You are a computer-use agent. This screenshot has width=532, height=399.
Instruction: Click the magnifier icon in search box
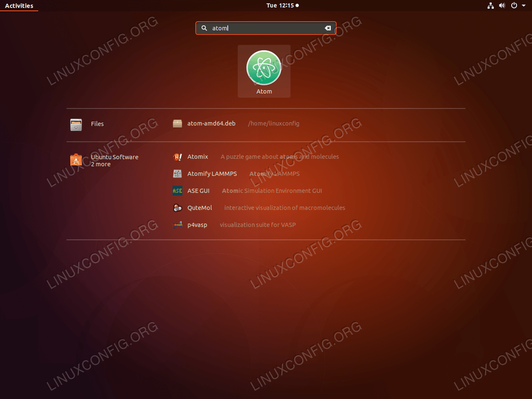(x=204, y=28)
